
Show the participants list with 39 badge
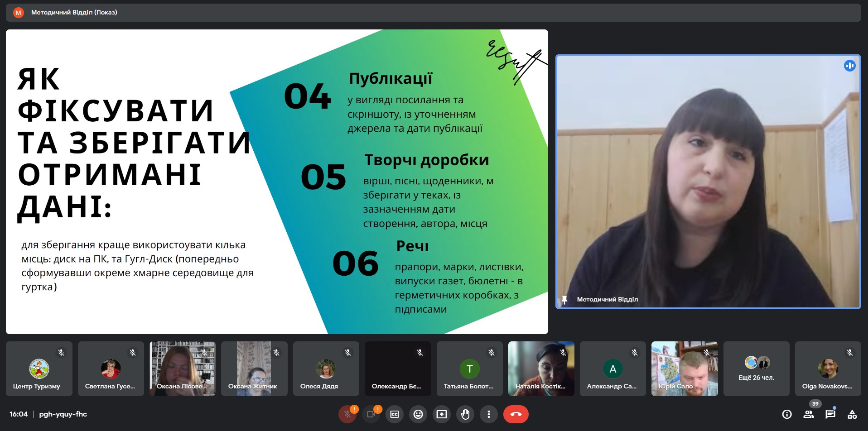pos(809,414)
